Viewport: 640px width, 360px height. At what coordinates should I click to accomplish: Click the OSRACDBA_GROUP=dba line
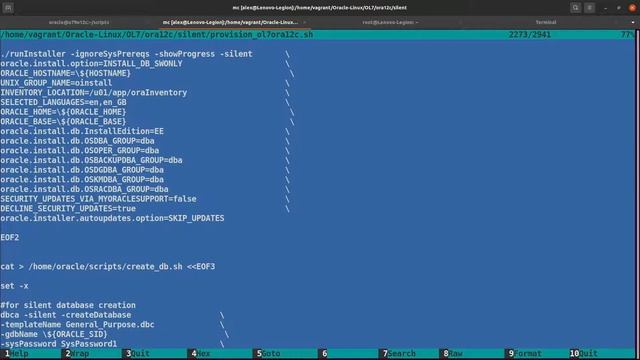(x=84, y=189)
